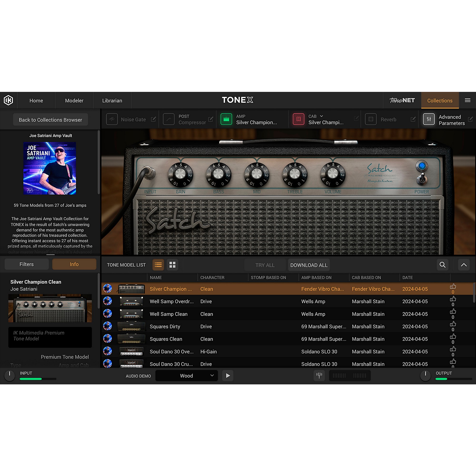Click the tone model list scrollbar
The height and width of the screenshot is (476, 476).
(x=474, y=293)
